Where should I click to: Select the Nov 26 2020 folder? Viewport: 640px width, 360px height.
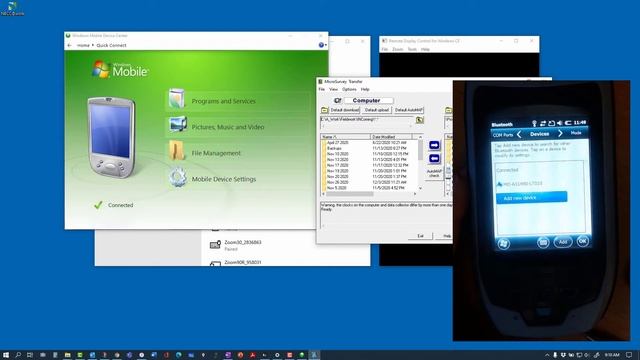click(337, 183)
